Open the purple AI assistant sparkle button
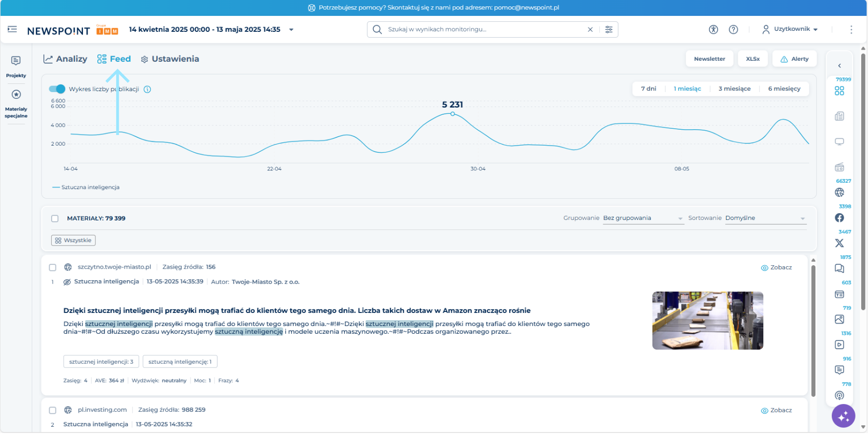Image resolution: width=868 pixels, height=434 pixels. pos(843,416)
